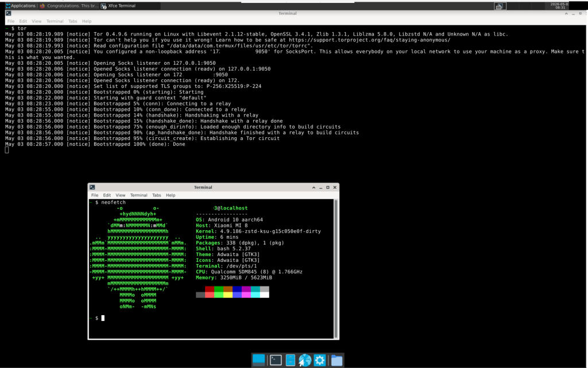Click the blue color block in neofetch palette
588x368 pixels.
click(237, 289)
